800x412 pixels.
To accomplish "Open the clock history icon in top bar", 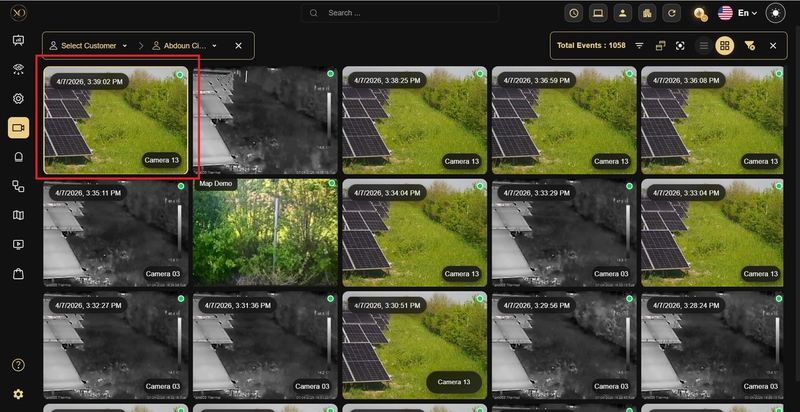I will (574, 13).
